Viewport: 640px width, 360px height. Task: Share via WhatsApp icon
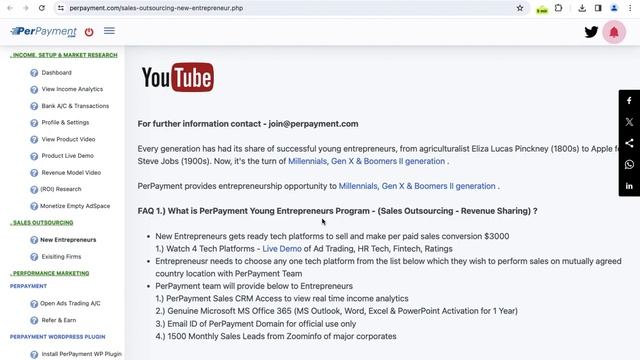click(629, 164)
